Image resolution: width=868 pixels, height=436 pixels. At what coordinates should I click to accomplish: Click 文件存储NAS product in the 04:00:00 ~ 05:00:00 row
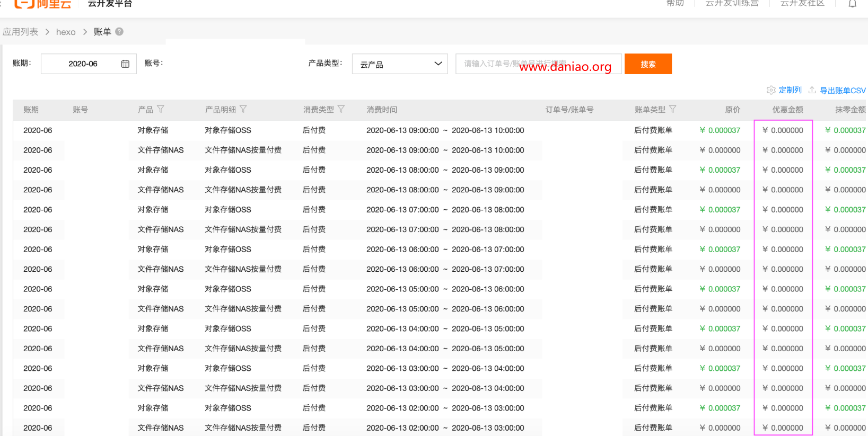coord(161,349)
